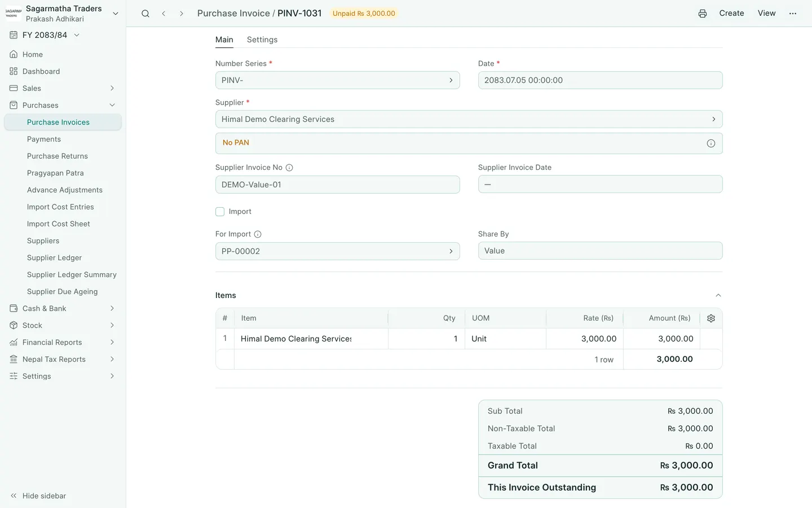The image size is (812, 508).
Task: Open the View menu
Action: point(766,13)
